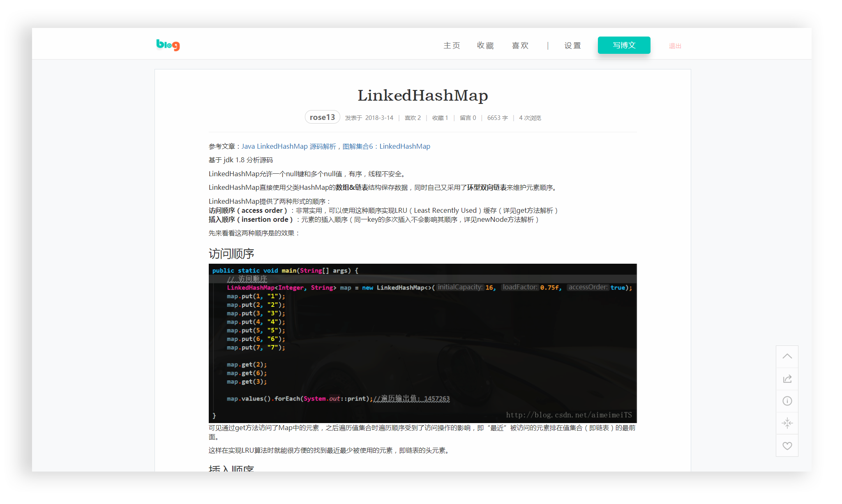842x504 pixels.
Task: Open the info circle icon
Action: click(x=787, y=401)
